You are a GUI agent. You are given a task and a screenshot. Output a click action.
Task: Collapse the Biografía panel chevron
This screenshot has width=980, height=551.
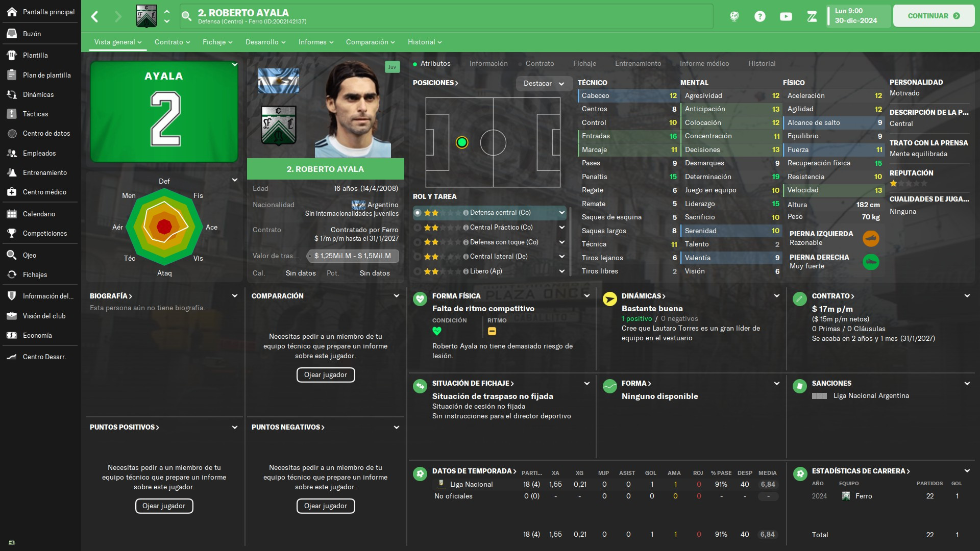(x=235, y=296)
